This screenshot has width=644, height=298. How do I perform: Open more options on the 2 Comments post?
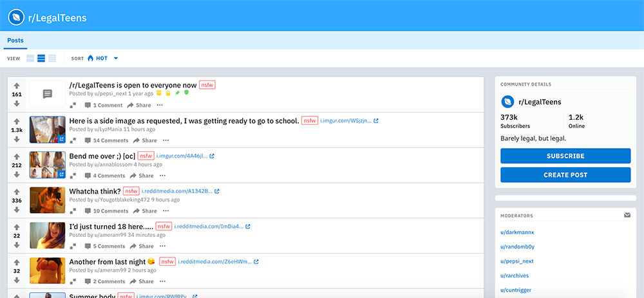click(x=162, y=281)
